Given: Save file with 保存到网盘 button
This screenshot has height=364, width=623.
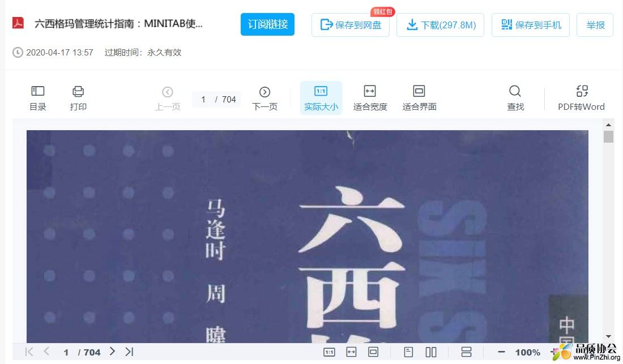Looking at the screenshot, I should click(351, 25).
